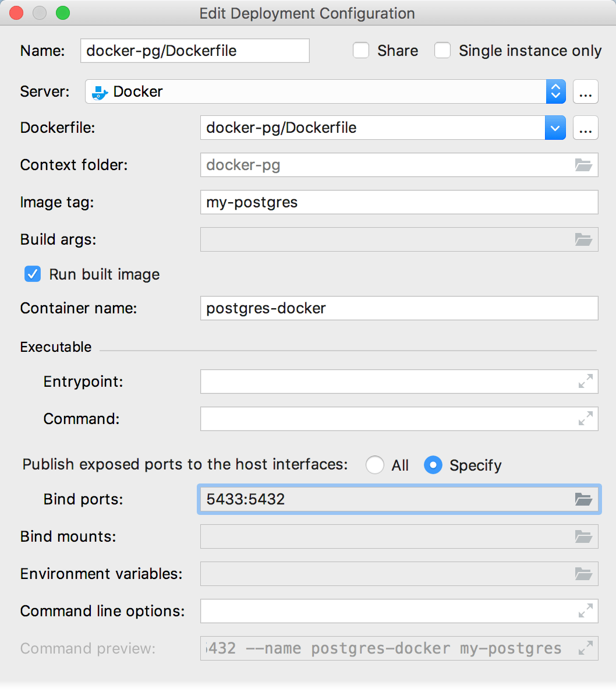This screenshot has width=616, height=692.
Task: Click the green zoom window button
Action: click(x=63, y=13)
